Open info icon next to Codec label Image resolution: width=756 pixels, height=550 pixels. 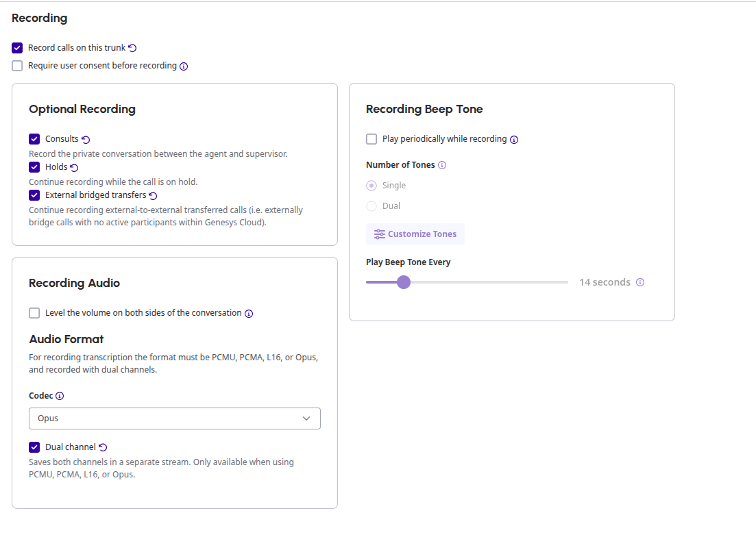pyautogui.click(x=60, y=396)
